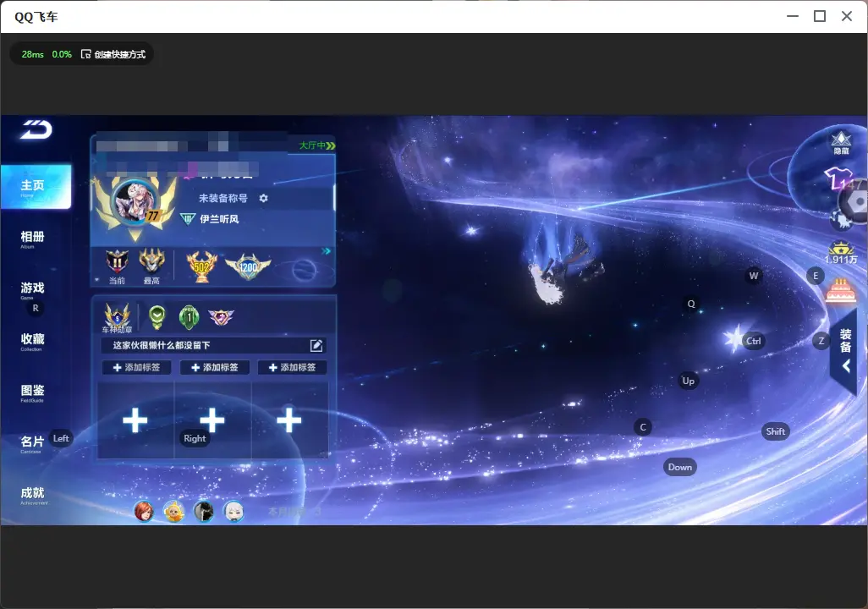Viewport: 868px width, 609px height.
Task: Click the planet icon in the badge row
Action: (x=304, y=271)
